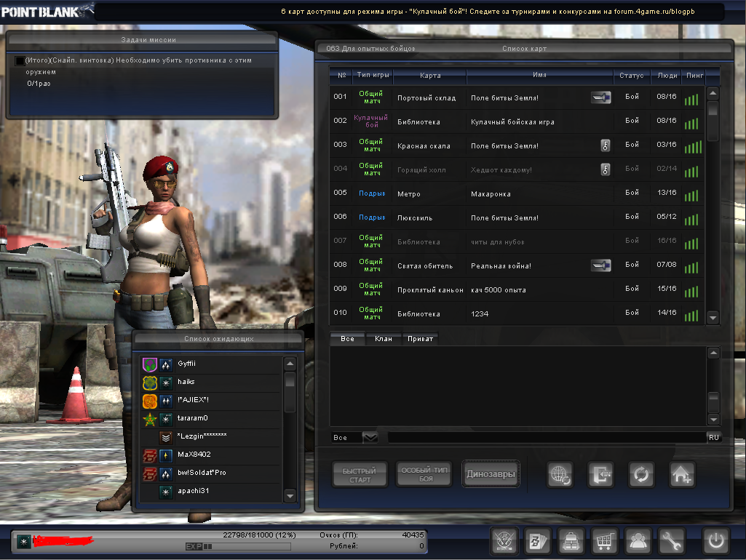746x560 pixels.
Task: Select player name 'MaX8402' in waiting list
Action: 194,455
